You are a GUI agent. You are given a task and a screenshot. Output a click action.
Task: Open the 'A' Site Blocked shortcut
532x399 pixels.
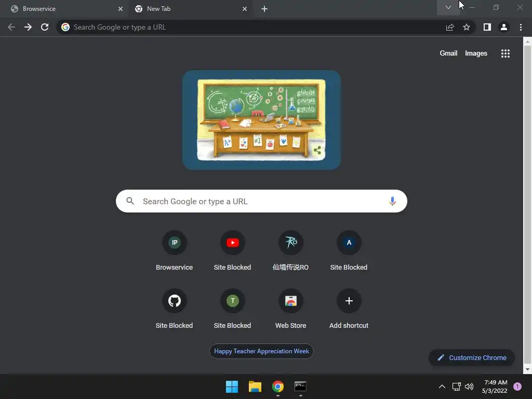click(x=349, y=251)
